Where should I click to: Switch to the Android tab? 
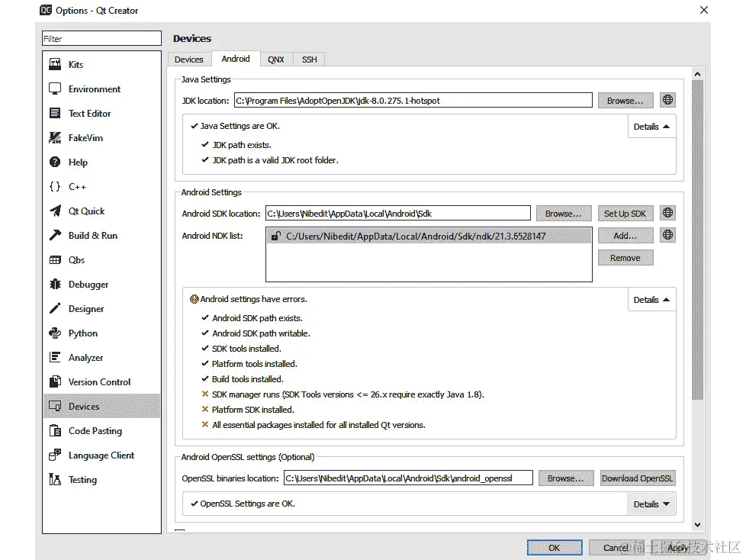(x=236, y=59)
